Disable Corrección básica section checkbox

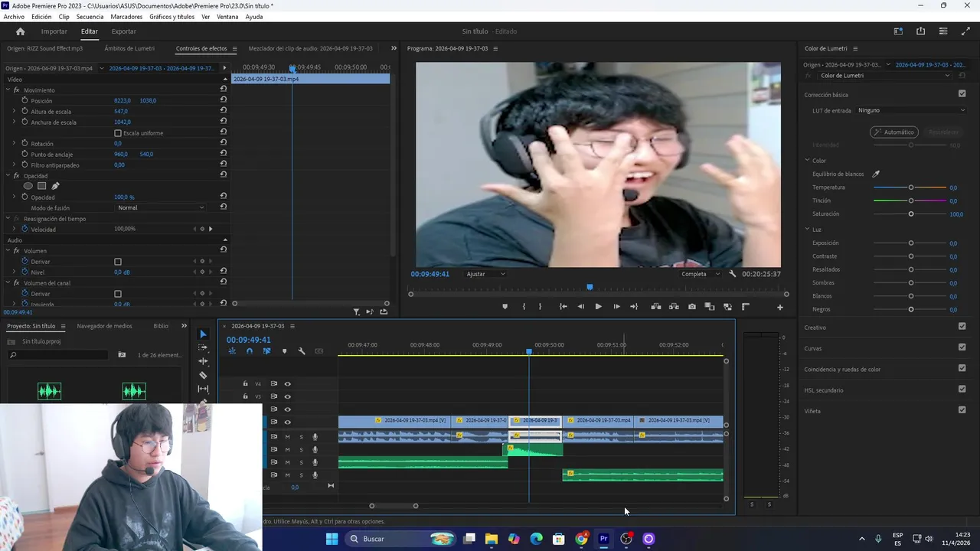click(962, 94)
